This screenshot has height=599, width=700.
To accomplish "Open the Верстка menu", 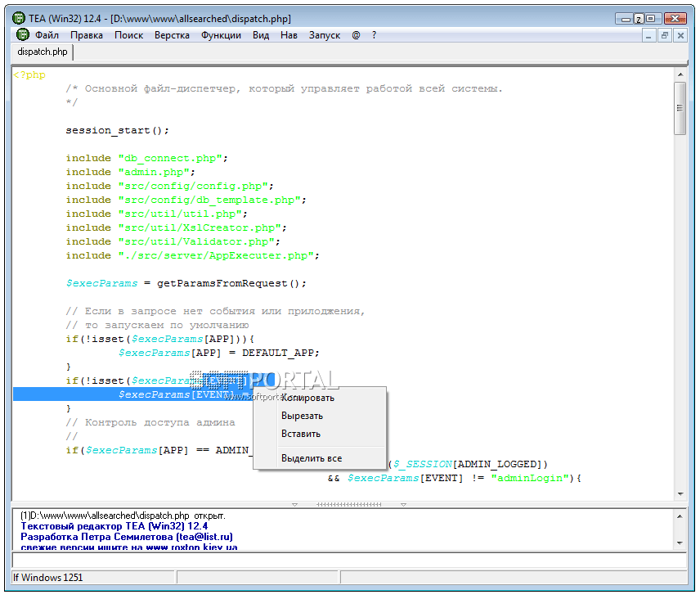I will [x=172, y=35].
